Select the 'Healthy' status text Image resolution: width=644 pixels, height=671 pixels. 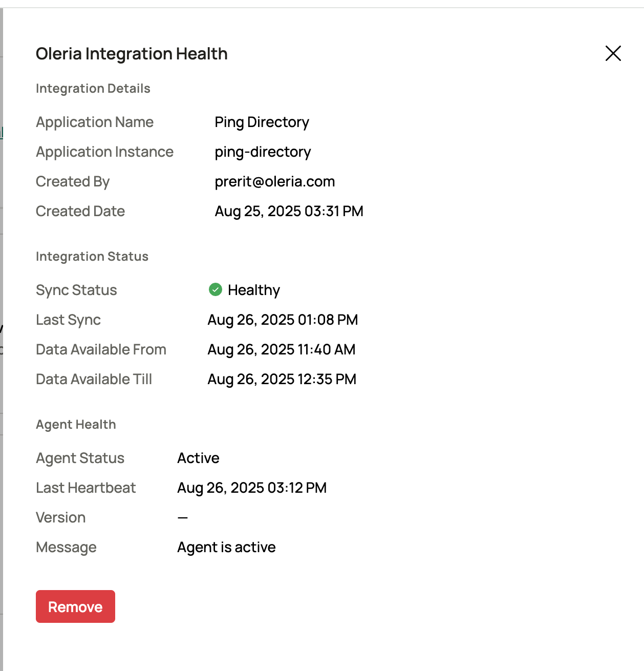click(254, 290)
